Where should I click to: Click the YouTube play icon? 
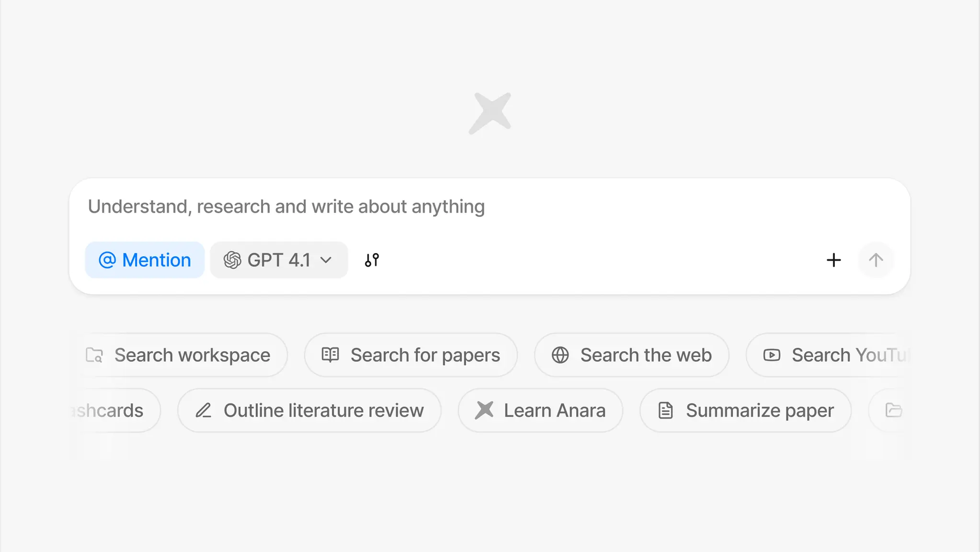772,355
